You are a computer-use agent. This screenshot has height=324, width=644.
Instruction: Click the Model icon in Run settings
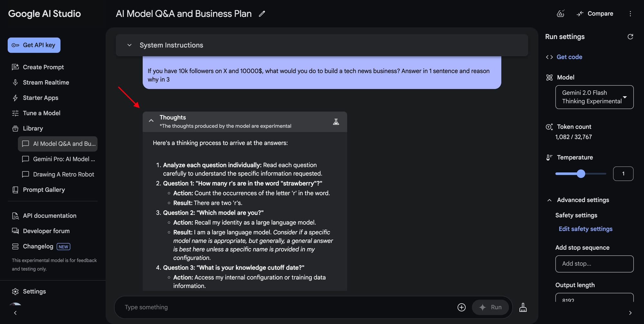[549, 78]
